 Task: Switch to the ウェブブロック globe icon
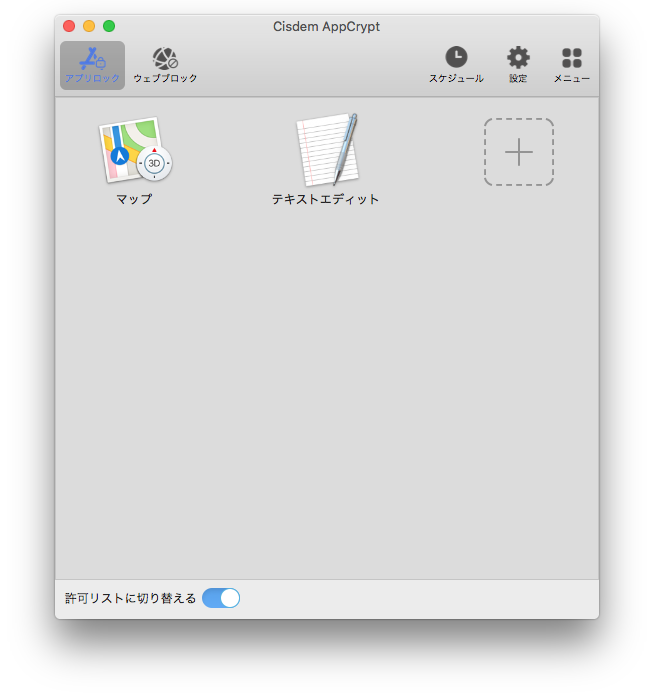tap(165, 58)
